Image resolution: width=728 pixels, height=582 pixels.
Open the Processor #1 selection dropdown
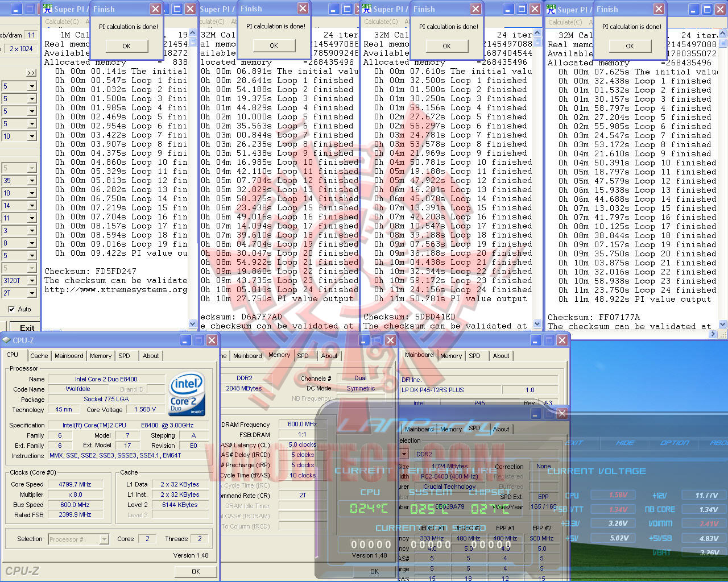(104, 539)
